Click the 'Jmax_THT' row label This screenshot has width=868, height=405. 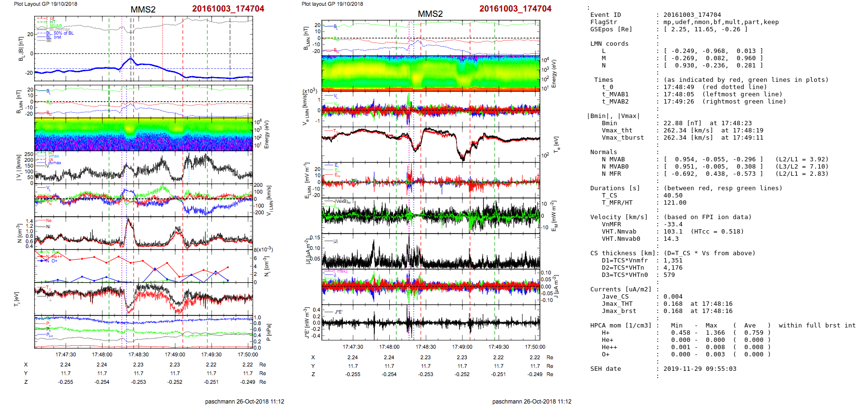tap(617, 304)
